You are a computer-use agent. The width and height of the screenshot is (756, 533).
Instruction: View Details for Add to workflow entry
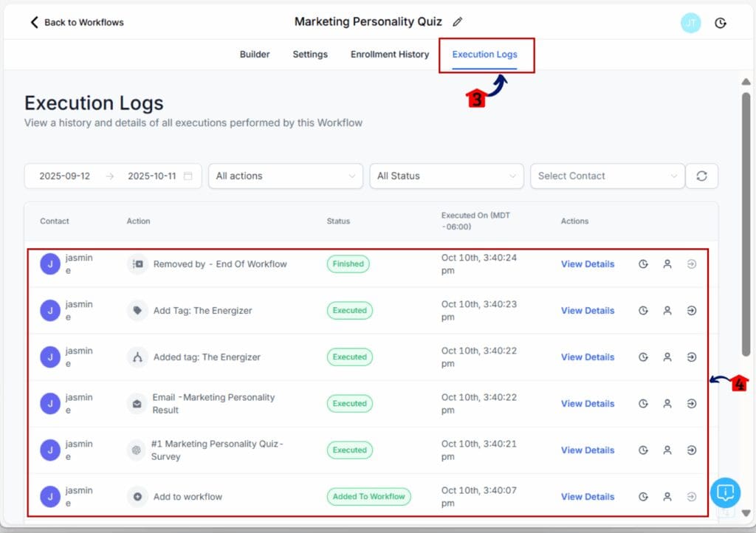[x=587, y=496]
